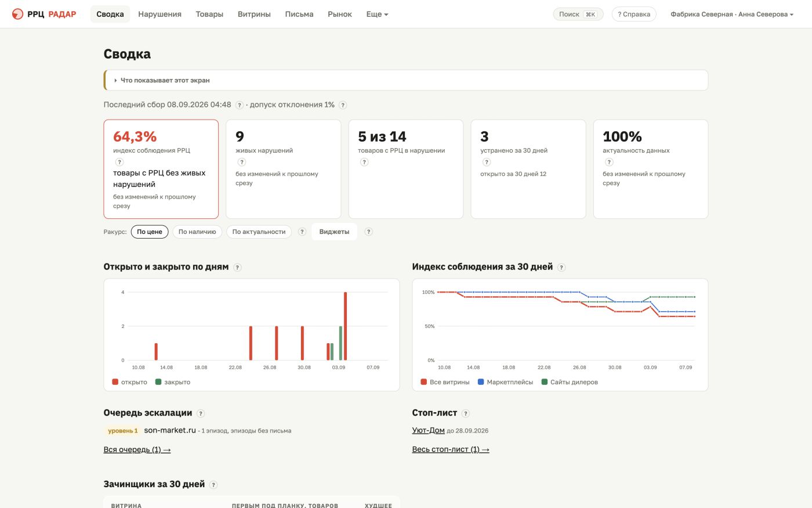Toggle закрыто series in chart legend
The width and height of the screenshot is (812, 508).
[173, 382]
